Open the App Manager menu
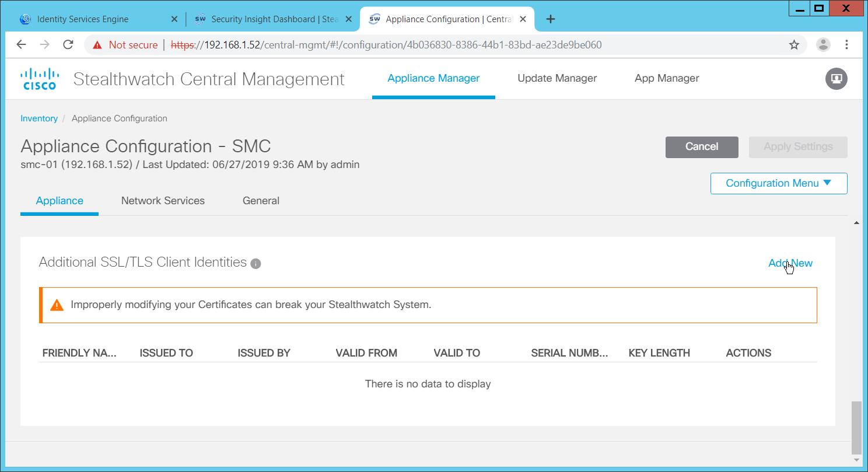Viewport: 868px width, 472px height. pos(667,78)
